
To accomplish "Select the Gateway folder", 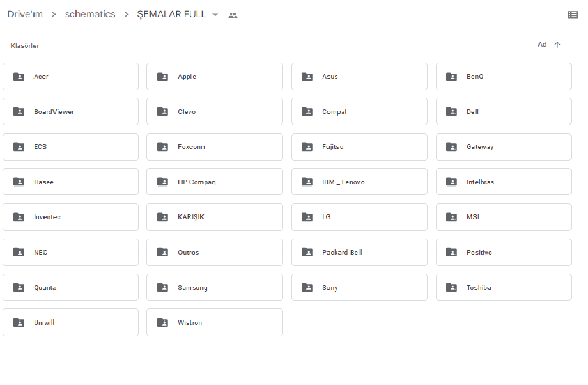I will [x=504, y=147].
